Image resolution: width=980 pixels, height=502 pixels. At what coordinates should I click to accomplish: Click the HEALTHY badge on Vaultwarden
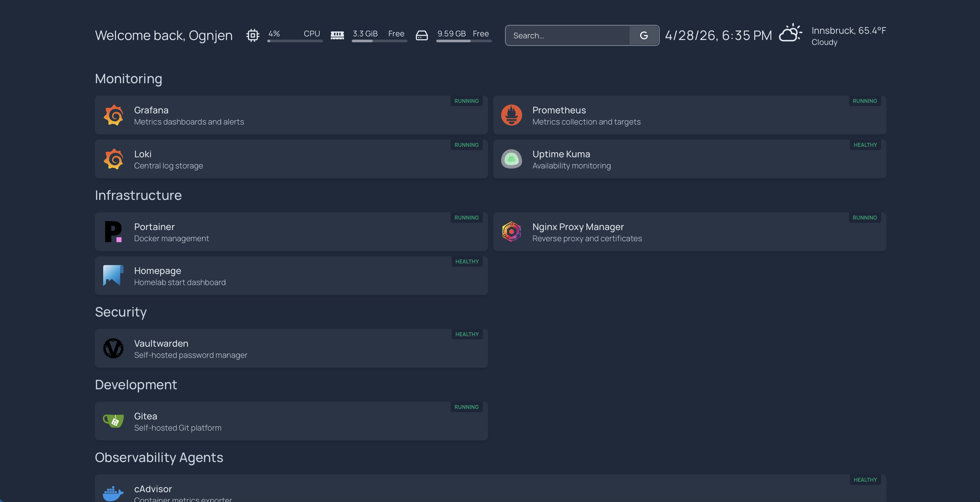[x=467, y=334]
